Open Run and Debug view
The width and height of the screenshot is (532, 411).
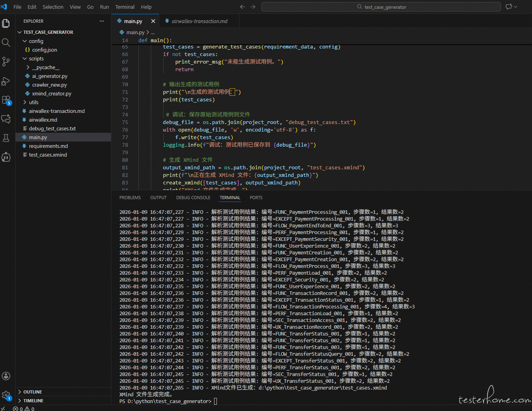(x=6, y=81)
